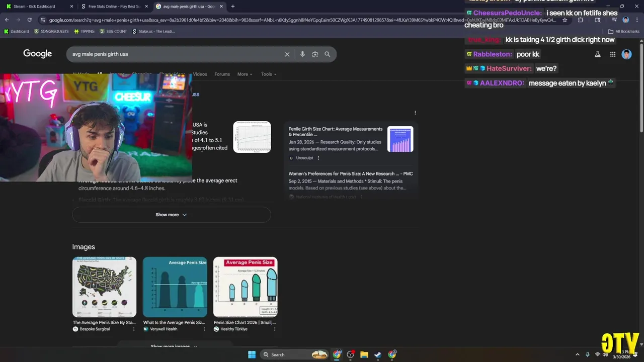
Task: Open the SONGREQUESTS bookmark
Action: [51, 31]
